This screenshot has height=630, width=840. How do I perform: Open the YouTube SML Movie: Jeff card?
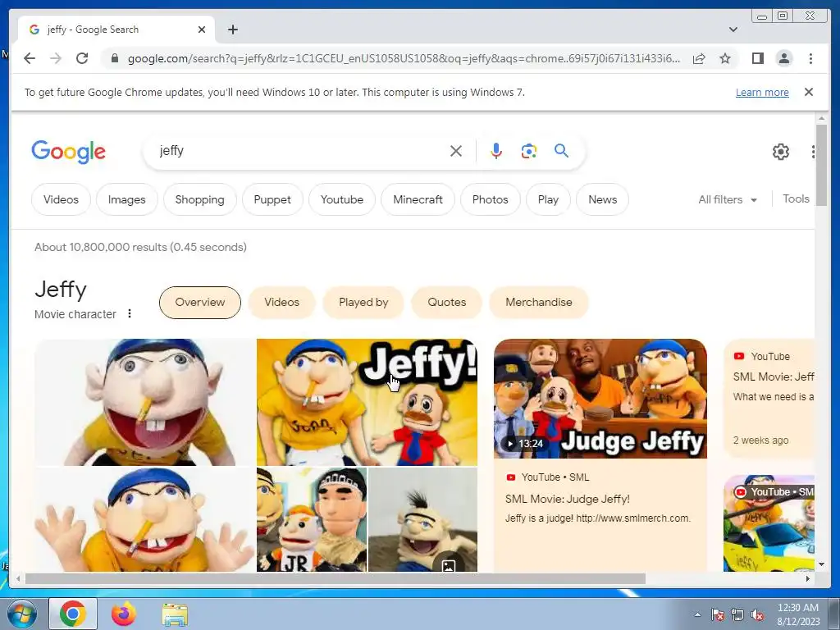(x=769, y=398)
